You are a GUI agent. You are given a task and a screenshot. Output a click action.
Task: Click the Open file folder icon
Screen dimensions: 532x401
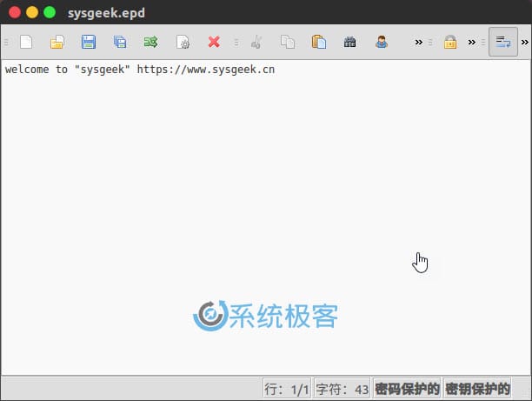pos(57,42)
